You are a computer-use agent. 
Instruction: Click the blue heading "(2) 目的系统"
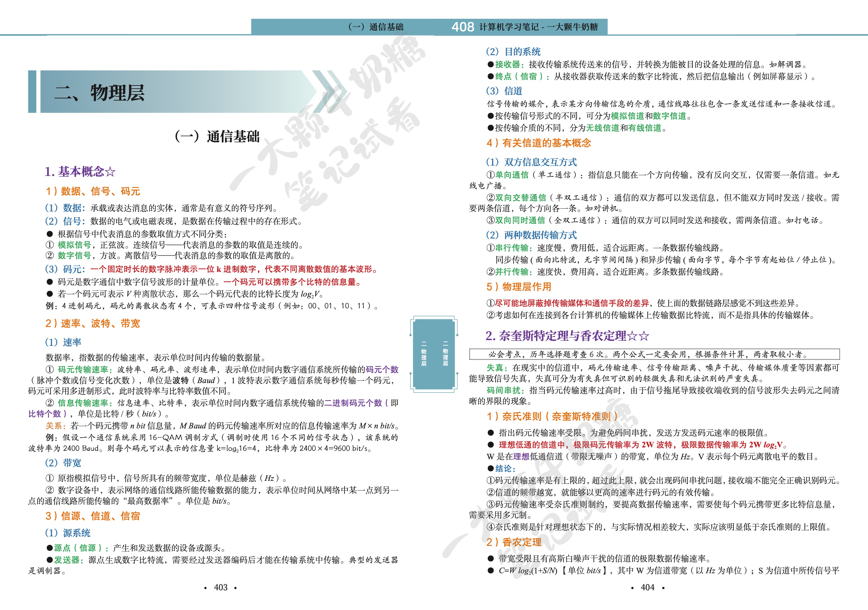513,52
